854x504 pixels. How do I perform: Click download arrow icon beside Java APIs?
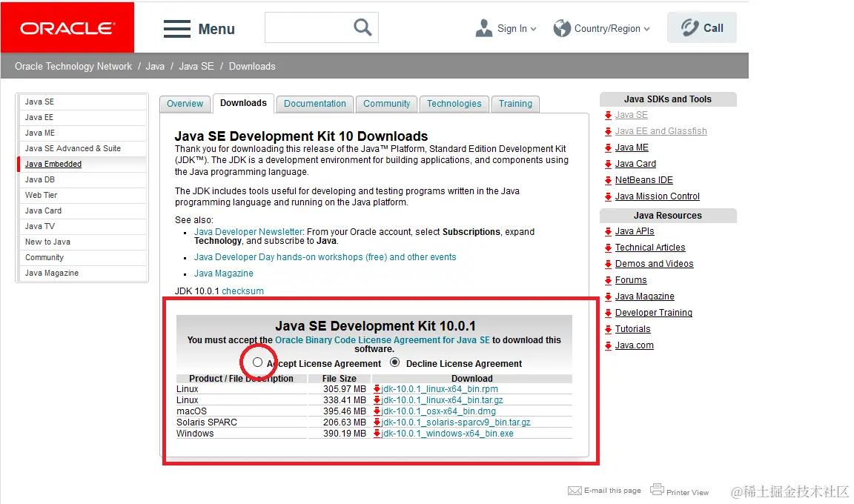608,231
